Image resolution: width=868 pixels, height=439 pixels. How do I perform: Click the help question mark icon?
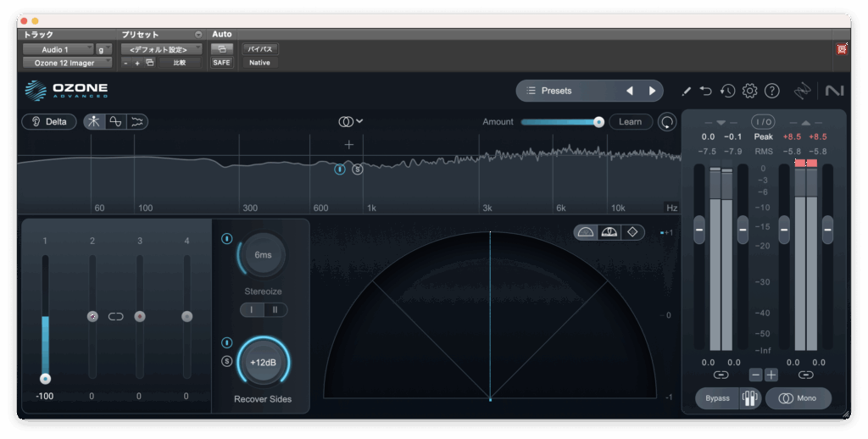click(771, 91)
